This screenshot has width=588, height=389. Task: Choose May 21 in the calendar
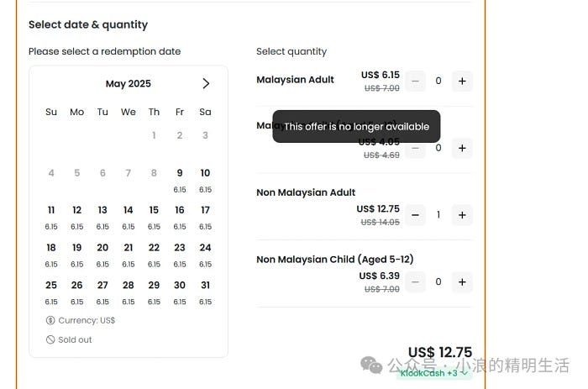pyautogui.click(x=129, y=255)
